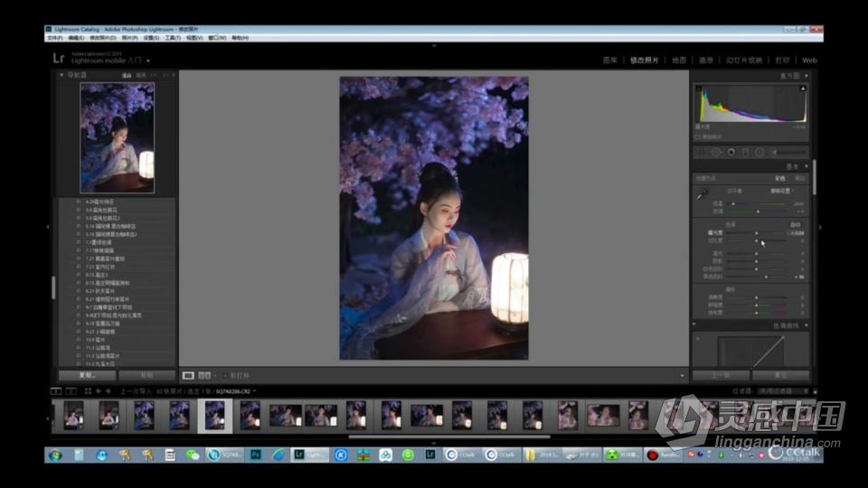This screenshot has height=488, width=868.
Task: Click the right panel vertical scrollbar
Action: [815, 177]
